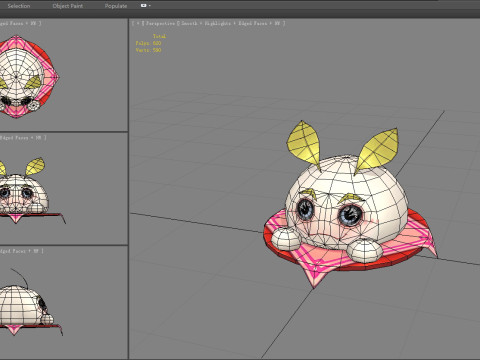Switch to the Object Paint tab
This screenshot has height=360, width=480.
click(x=68, y=6)
